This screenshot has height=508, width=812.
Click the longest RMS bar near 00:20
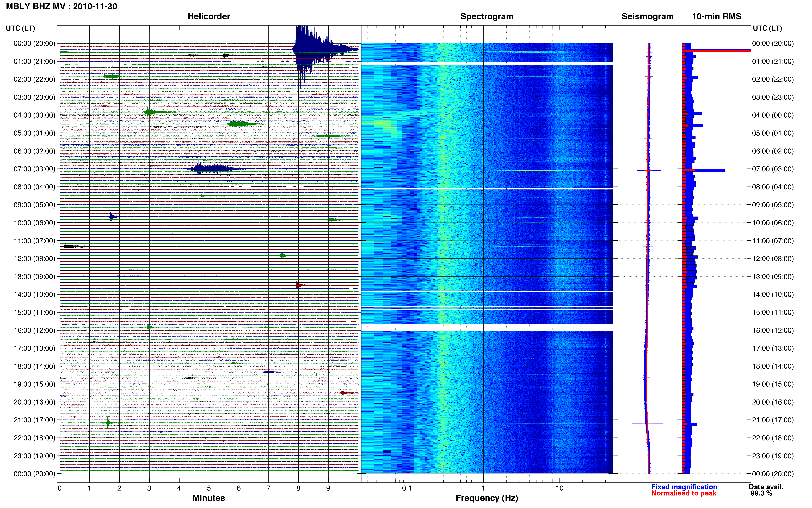point(716,51)
